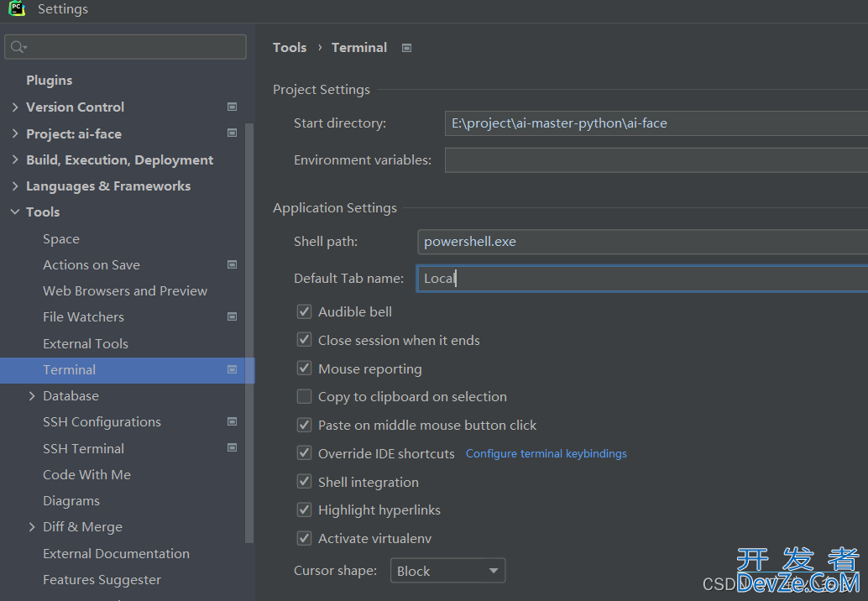Open the Cursor shape dropdown
The width and height of the screenshot is (868, 601).
click(447, 571)
